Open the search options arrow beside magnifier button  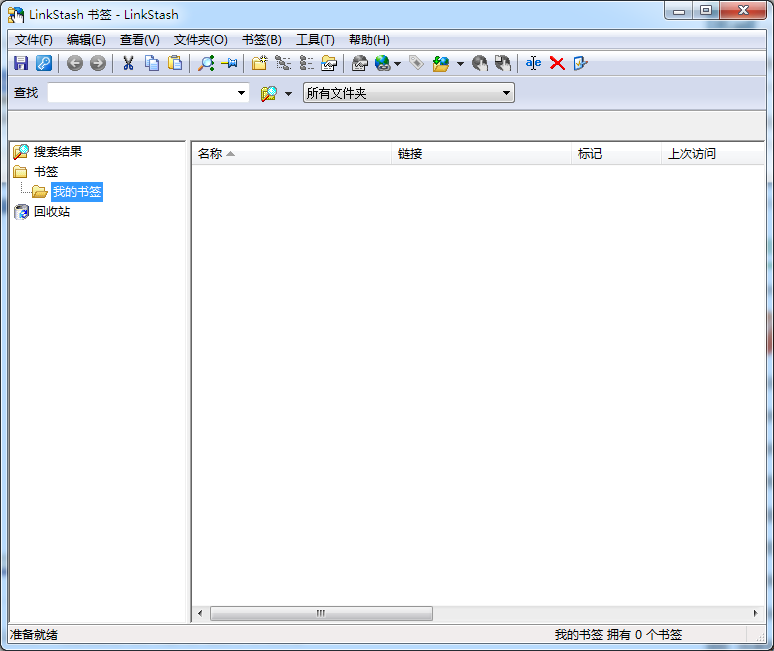click(288, 93)
